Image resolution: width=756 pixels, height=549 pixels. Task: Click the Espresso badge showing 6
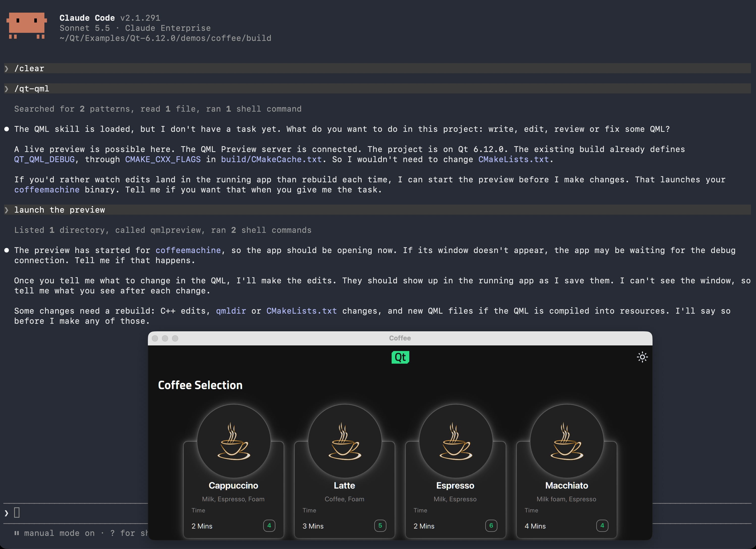[491, 526]
